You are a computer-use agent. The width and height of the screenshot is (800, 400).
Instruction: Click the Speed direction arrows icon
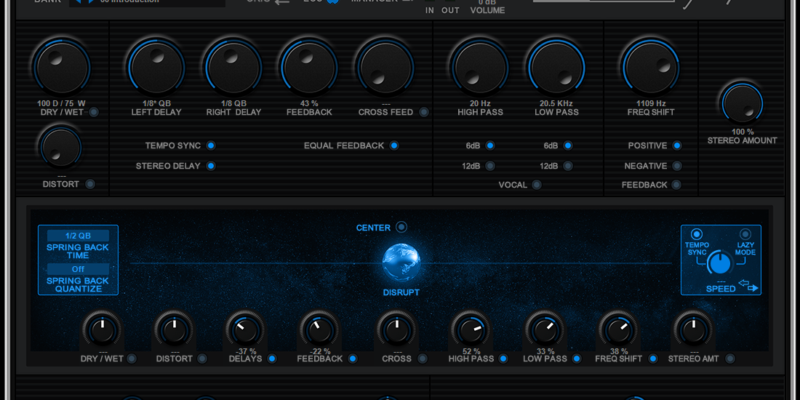click(x=749, y=288)
